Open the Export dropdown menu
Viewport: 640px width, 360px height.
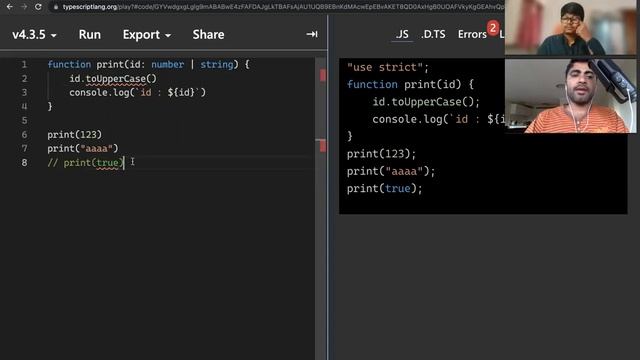(147, 35)
